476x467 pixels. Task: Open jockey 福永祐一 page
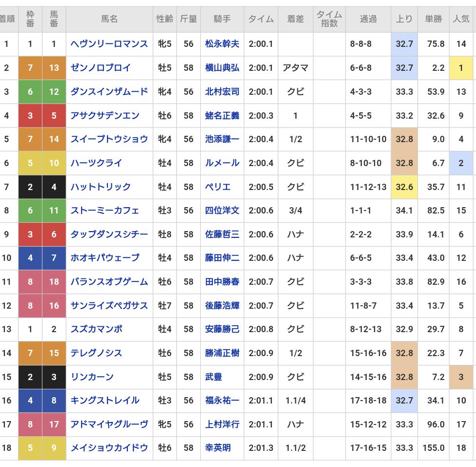click(222, 401)
